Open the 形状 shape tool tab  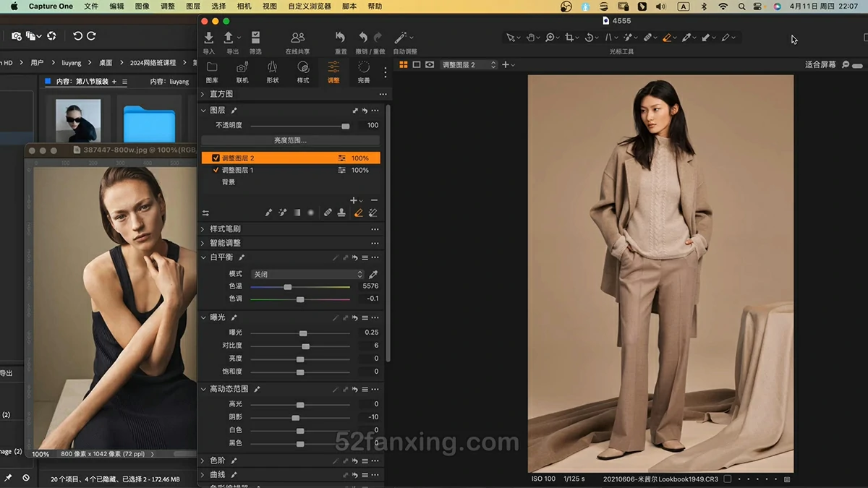coord(273,72)
